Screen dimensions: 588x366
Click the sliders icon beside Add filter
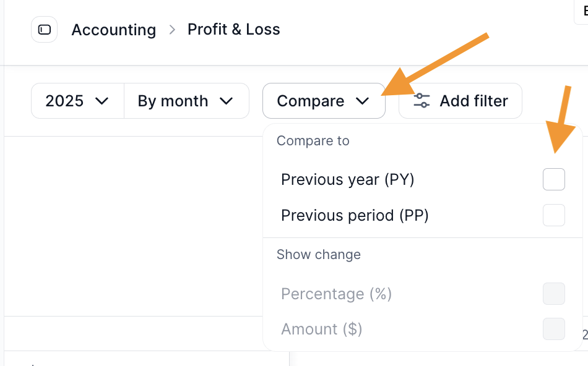coord(422,101)
